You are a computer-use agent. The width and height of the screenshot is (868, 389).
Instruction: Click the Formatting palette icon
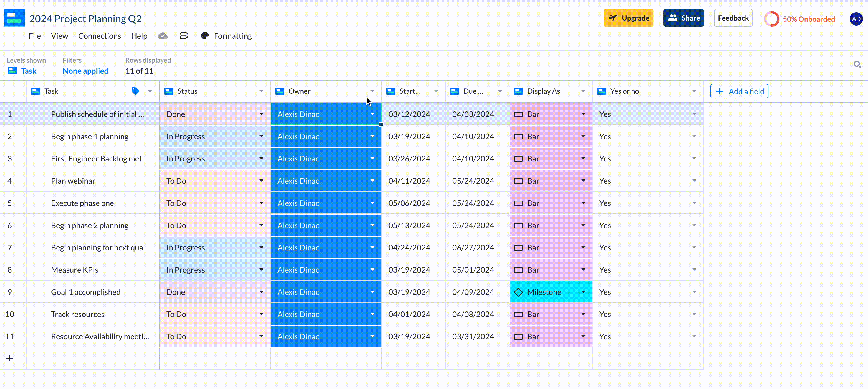(x=205, y=36)
